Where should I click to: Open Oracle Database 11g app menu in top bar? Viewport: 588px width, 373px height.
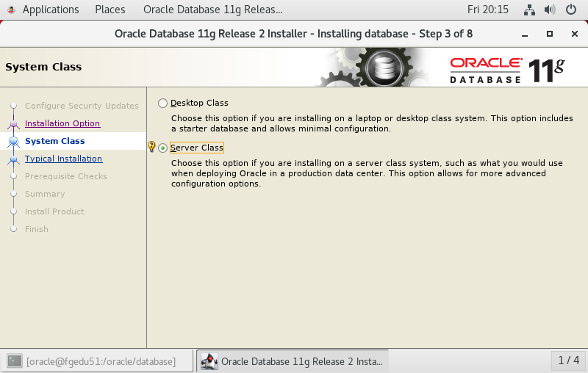point(213,10)
